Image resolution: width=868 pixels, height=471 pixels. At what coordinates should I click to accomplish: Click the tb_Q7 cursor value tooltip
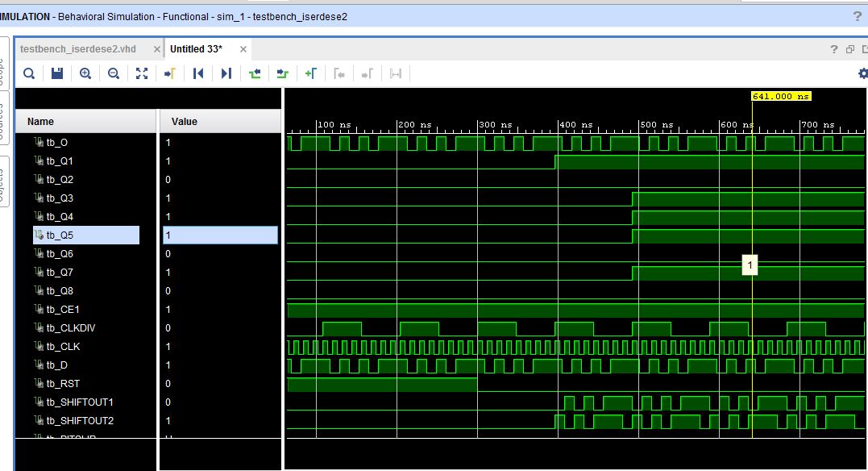750,265
